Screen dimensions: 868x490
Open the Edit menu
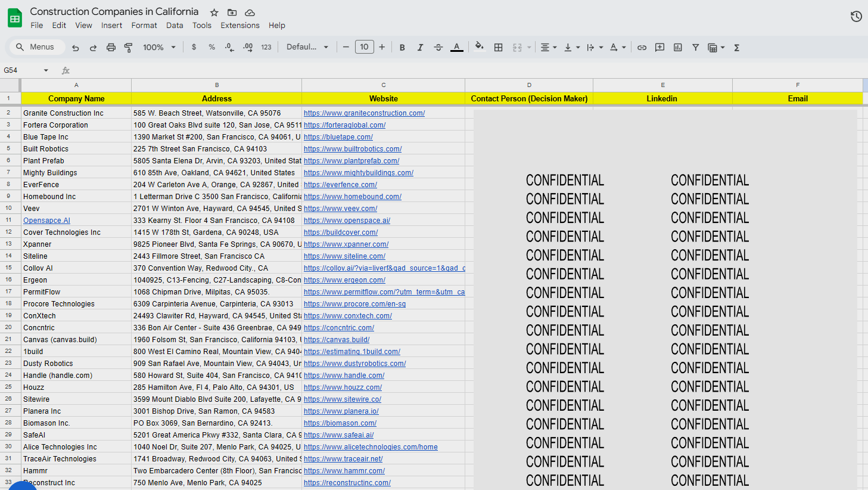pyautogui.click(x=59, y=26)
